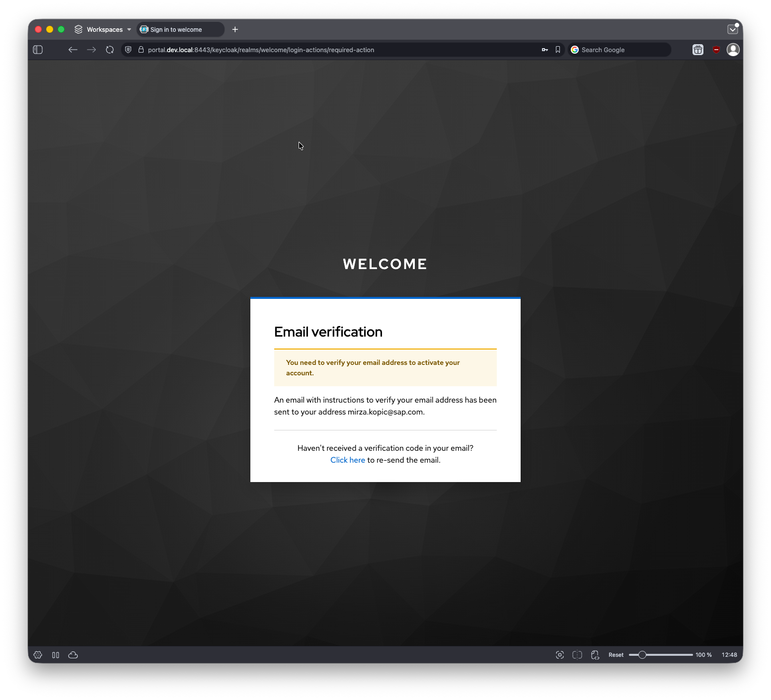This screenshot has height=700, width=771.
Task: Open the browser's tracking protection shield
Action: pos(128,50)
